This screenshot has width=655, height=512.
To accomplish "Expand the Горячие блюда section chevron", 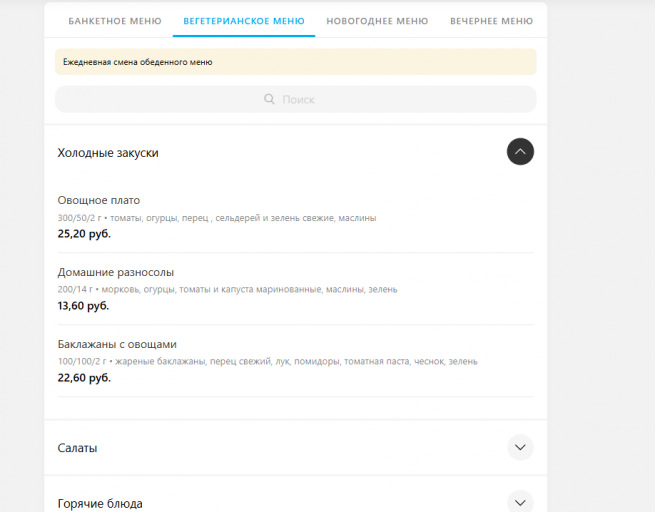I will pyautogui.click(x=520, y=502).
